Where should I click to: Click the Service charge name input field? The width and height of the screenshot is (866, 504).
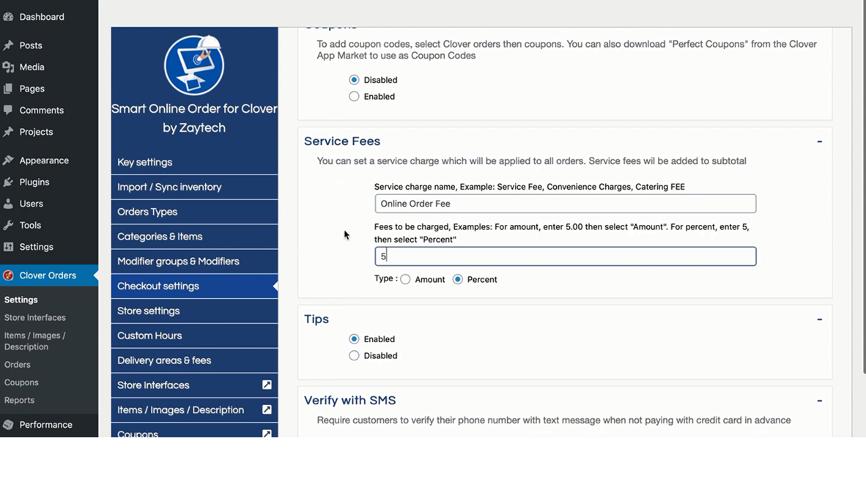tap(564, 204)
